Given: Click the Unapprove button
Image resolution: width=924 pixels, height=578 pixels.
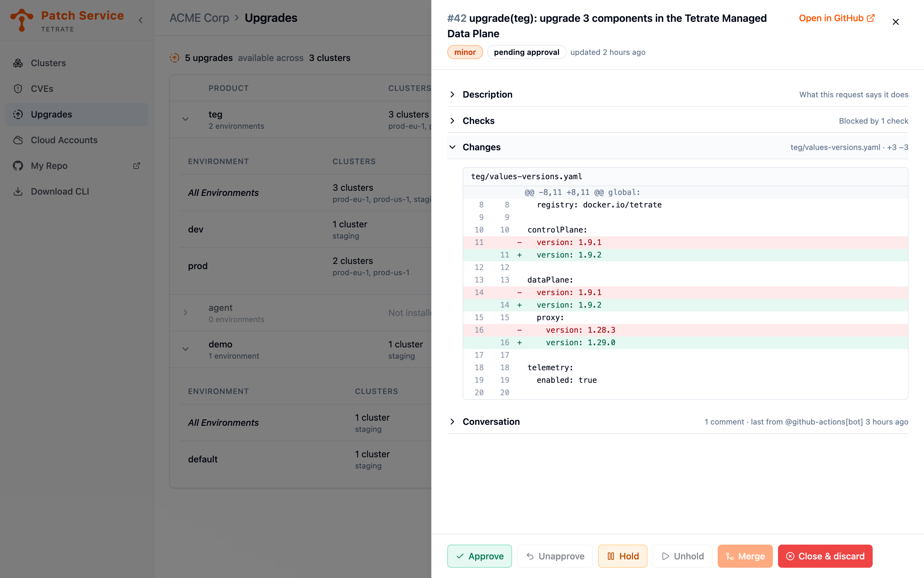Looking at the screenshot, I should pyautogui.click(x=555, y=556).
